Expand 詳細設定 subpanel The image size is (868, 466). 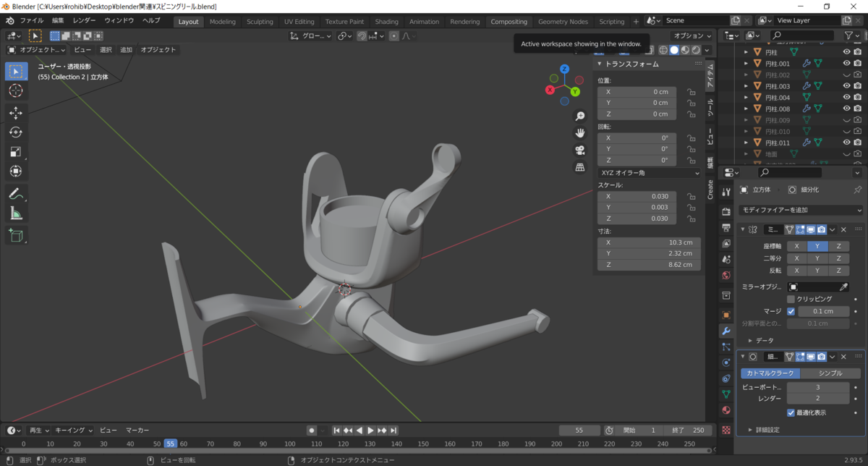click(x=750, y=430)
